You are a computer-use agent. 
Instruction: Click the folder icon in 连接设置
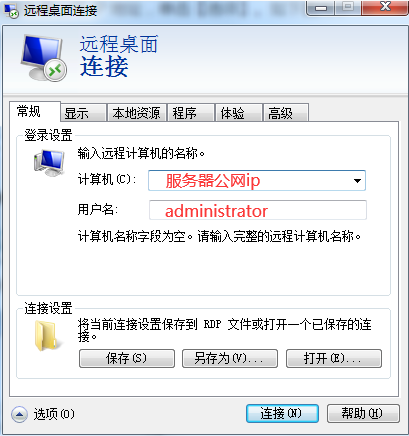click(x=47, y=336)
